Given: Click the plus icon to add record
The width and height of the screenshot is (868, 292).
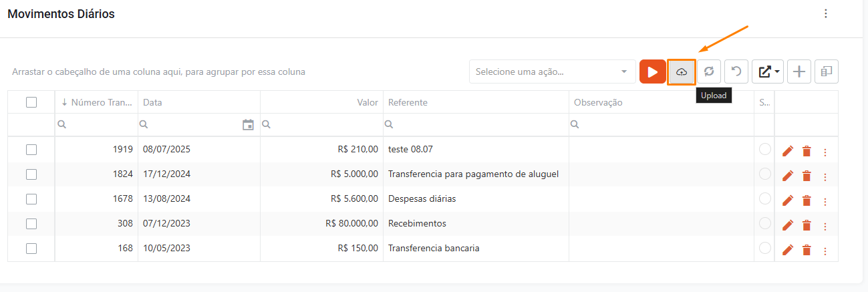Looking at the screenshot, I should click(799, 71).
